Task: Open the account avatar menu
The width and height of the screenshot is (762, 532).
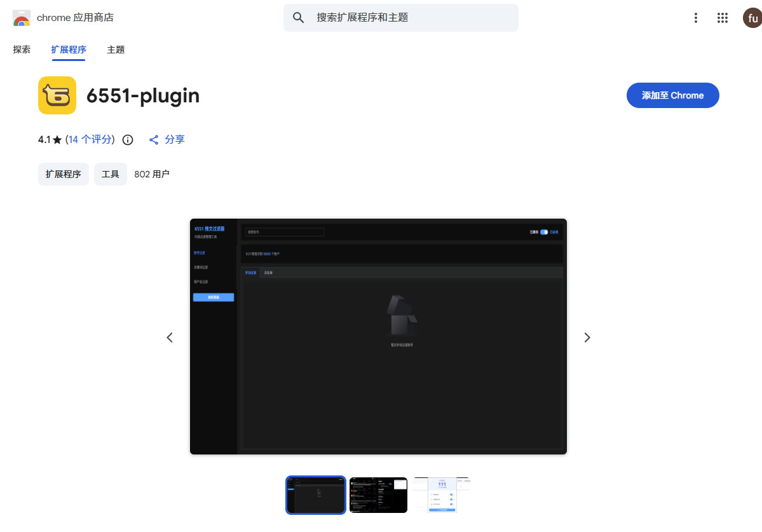Action: point(752,18)
